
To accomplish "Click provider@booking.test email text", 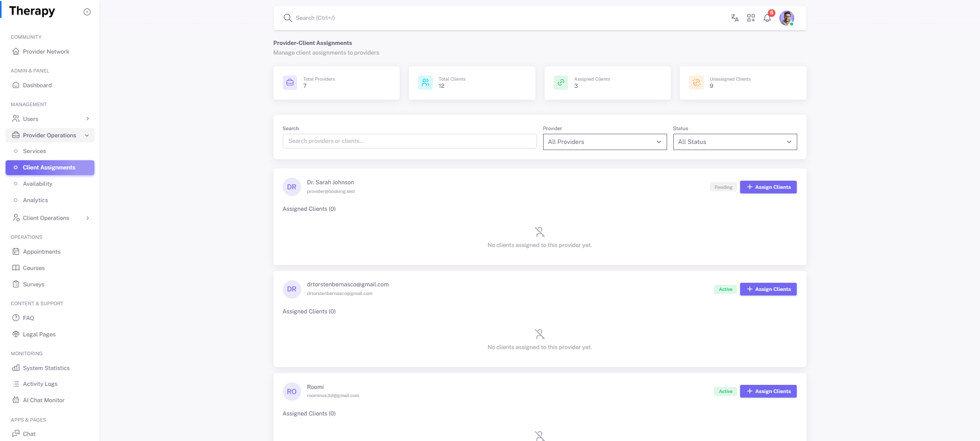I will [x=331, y=191].
